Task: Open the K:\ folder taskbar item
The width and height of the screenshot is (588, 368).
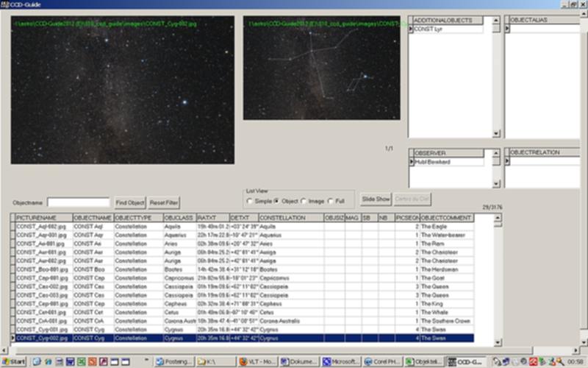Action: point(216,361)
